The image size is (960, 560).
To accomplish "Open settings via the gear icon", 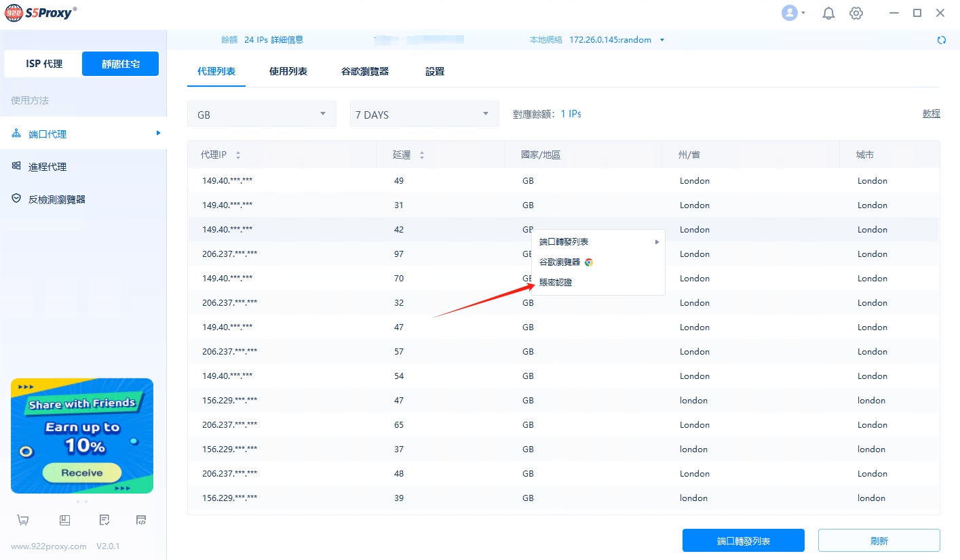I will coord(856,14).
